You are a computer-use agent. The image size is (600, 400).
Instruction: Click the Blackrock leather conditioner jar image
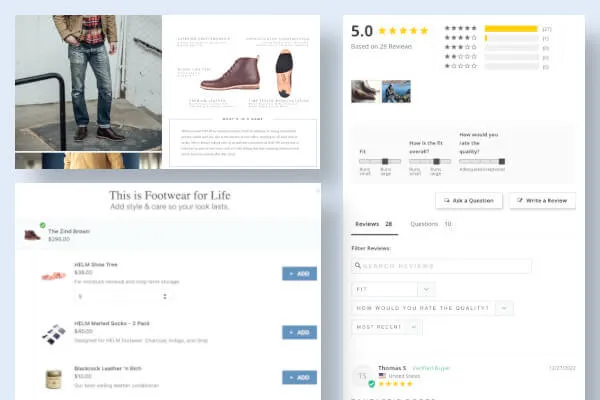[x=54, y=379]
